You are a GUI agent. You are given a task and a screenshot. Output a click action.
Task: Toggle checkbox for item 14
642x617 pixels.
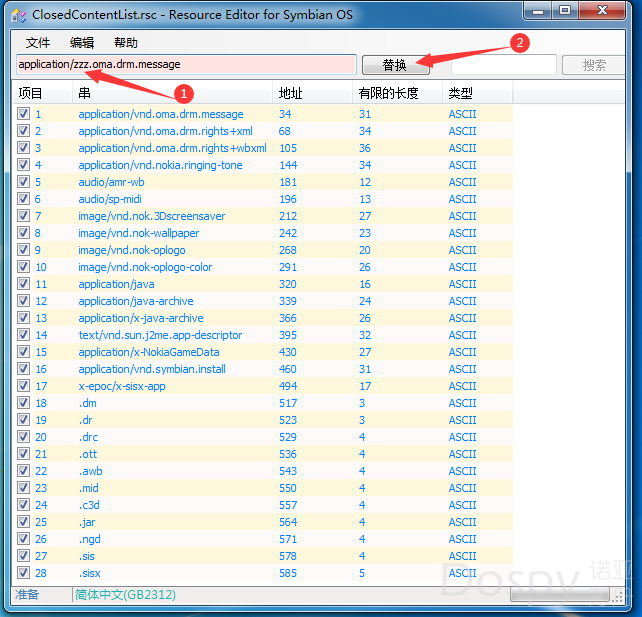pyautogui.click(x=23, y=334)
